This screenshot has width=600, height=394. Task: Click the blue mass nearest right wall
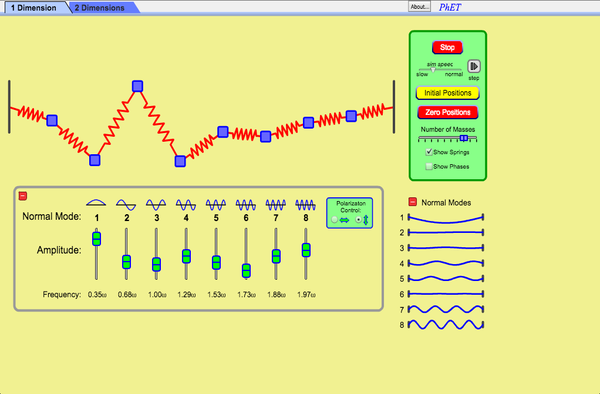(x=351, y=116)
